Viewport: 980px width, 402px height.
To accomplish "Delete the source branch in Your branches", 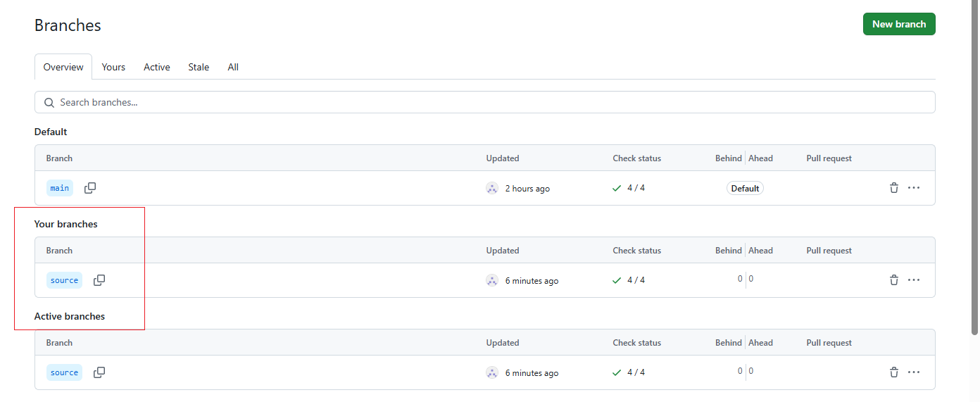I will (894, 280).
